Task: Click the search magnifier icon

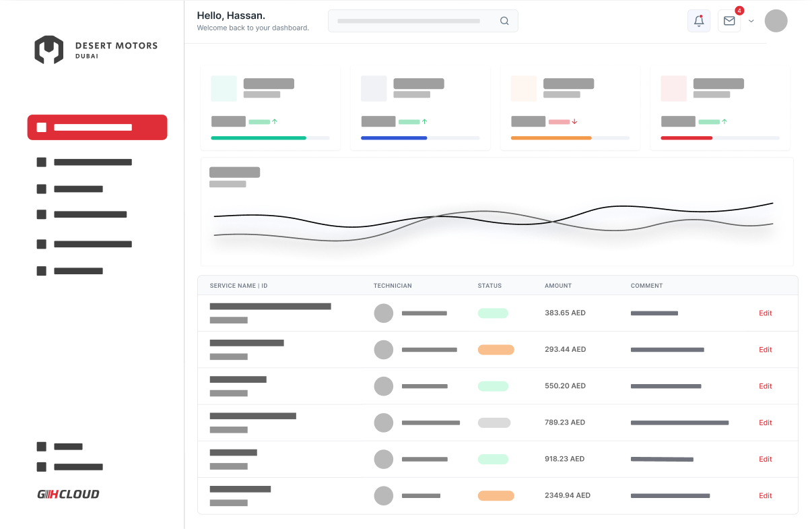Action: point(504,21)
